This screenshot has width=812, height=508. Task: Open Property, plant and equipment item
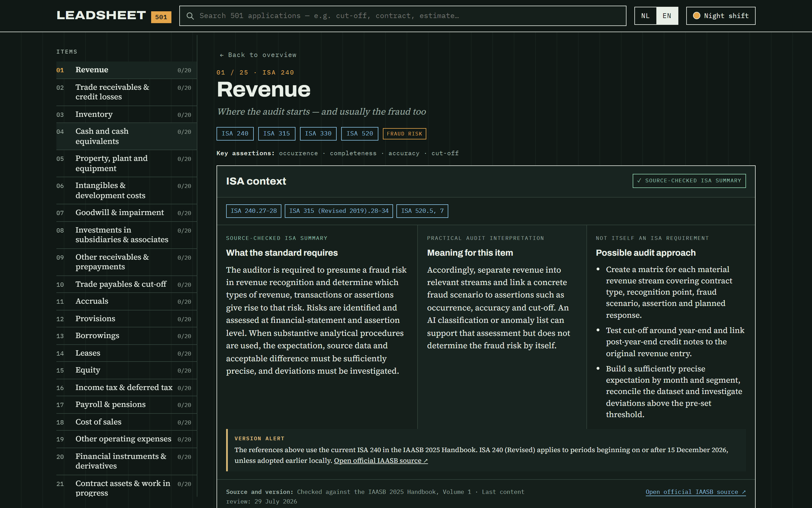click(127, 163)
